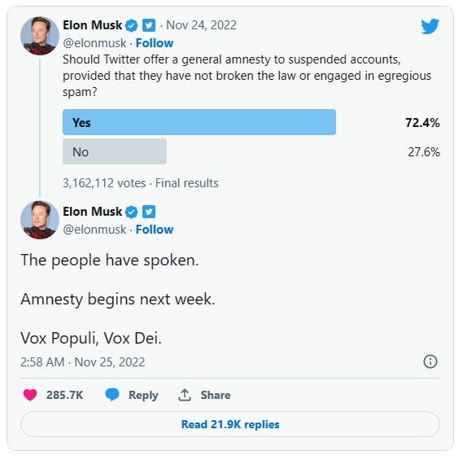Click Twitter square badge on reply tweet
The image size is (476, 460).
click(149, 212)
